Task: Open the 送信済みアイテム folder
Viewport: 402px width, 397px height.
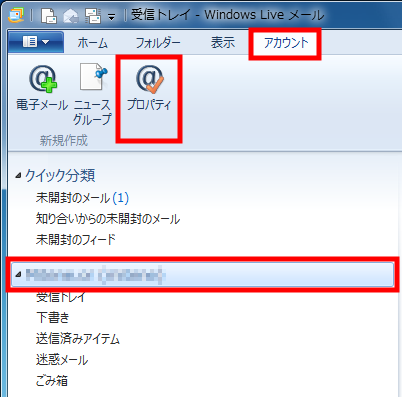Action: [x=78, y=339]
